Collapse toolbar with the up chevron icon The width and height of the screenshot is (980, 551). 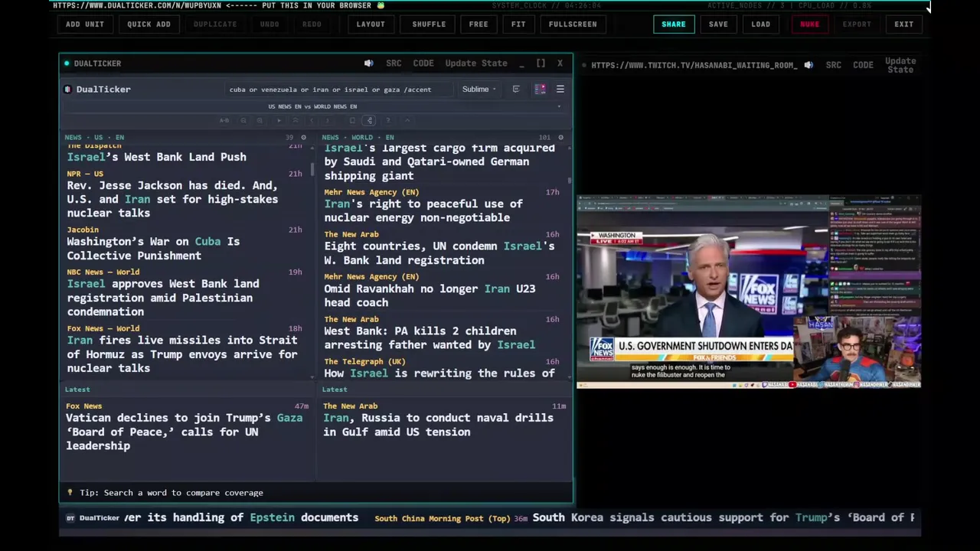407,120
